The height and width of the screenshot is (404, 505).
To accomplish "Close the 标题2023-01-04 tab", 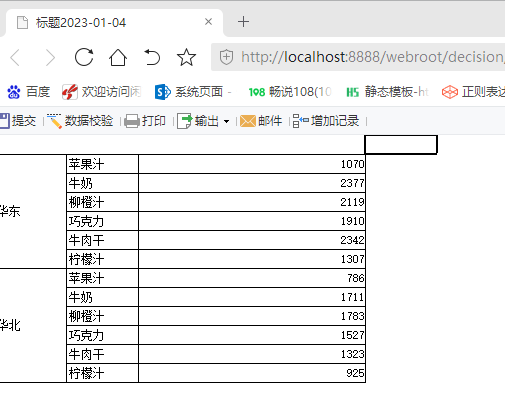I will point(209,22).
